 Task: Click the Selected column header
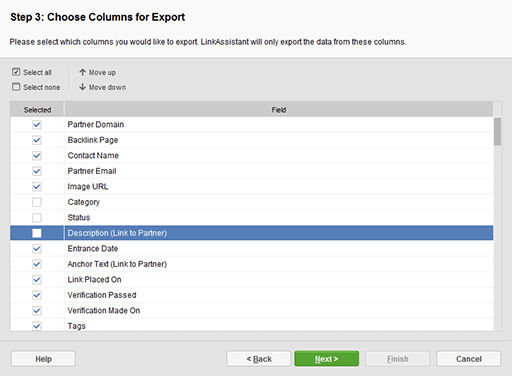pos(37,110)
